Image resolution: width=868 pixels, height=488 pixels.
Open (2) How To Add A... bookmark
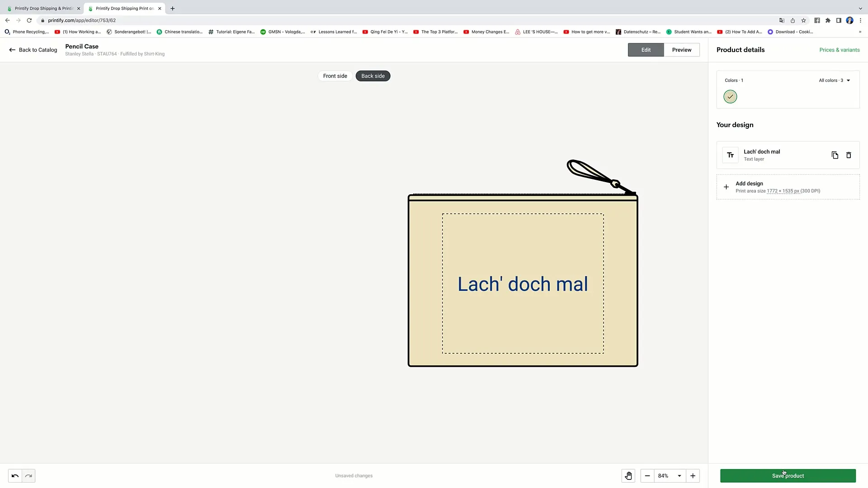(x=740, y=32)
